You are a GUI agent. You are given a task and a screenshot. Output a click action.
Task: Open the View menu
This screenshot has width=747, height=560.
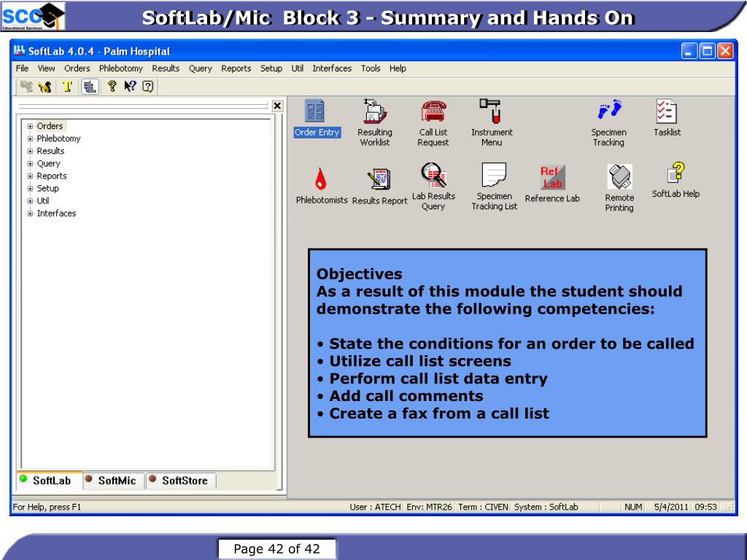tap(46, 69)
